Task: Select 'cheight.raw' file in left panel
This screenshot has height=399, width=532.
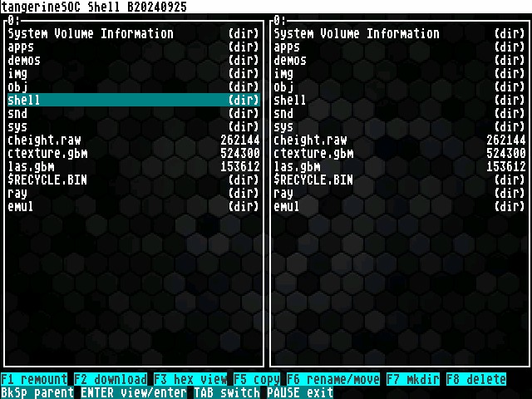Action: pyautogui.click(x=134, y=140)
